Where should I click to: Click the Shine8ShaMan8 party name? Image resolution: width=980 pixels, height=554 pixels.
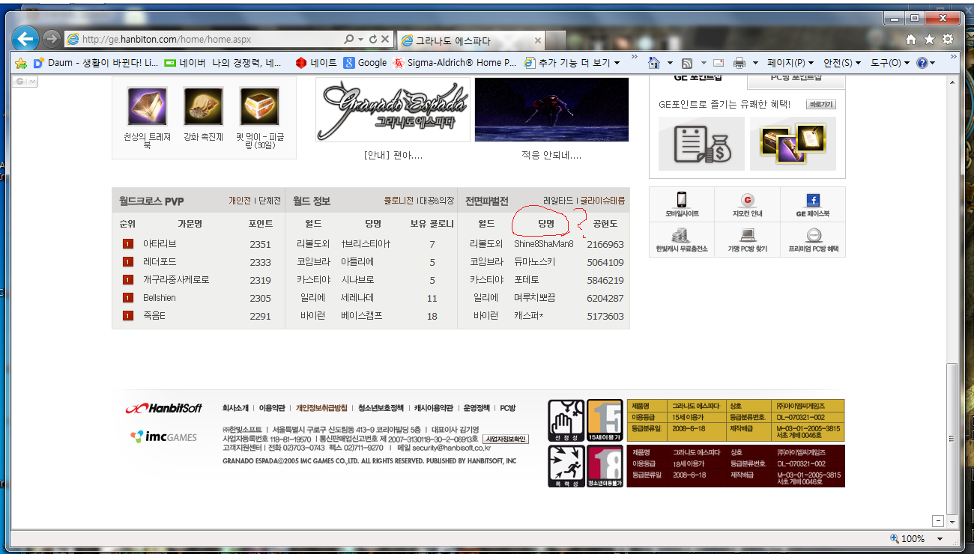coord(544,244)
